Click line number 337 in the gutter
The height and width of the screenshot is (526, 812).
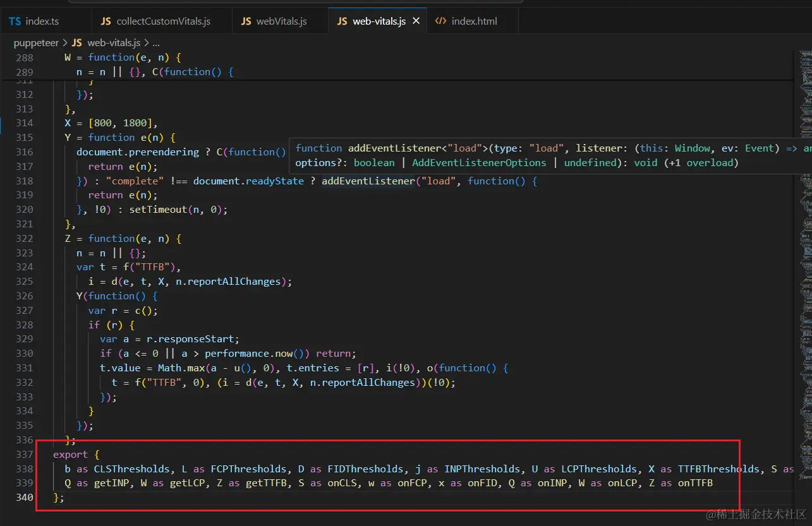(23, 455)
